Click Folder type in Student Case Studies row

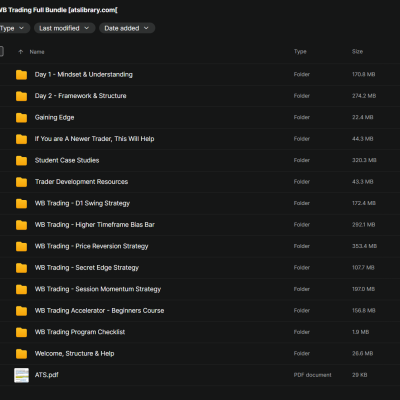(x=302, y=160)
